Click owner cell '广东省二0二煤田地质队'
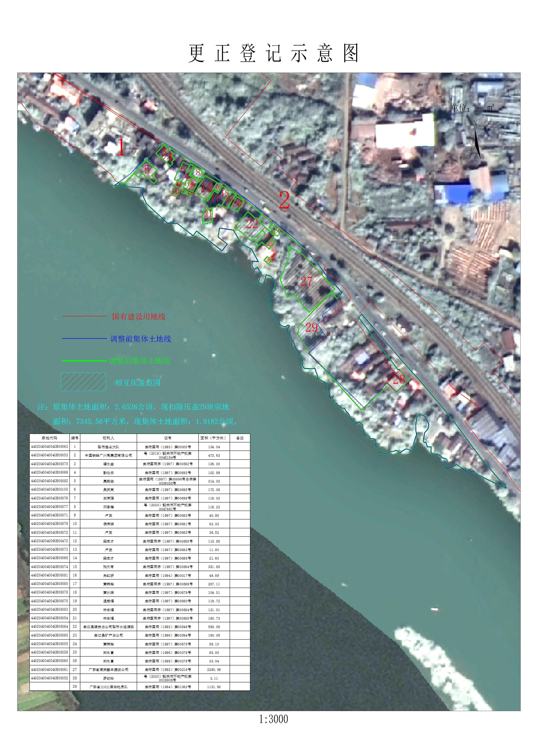Viewport: 535px width, 756px height. click(x=109, y=687)
